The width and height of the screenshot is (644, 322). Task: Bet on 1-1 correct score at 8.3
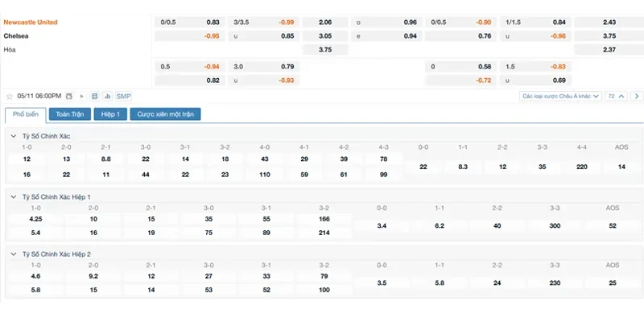point(462,167)
